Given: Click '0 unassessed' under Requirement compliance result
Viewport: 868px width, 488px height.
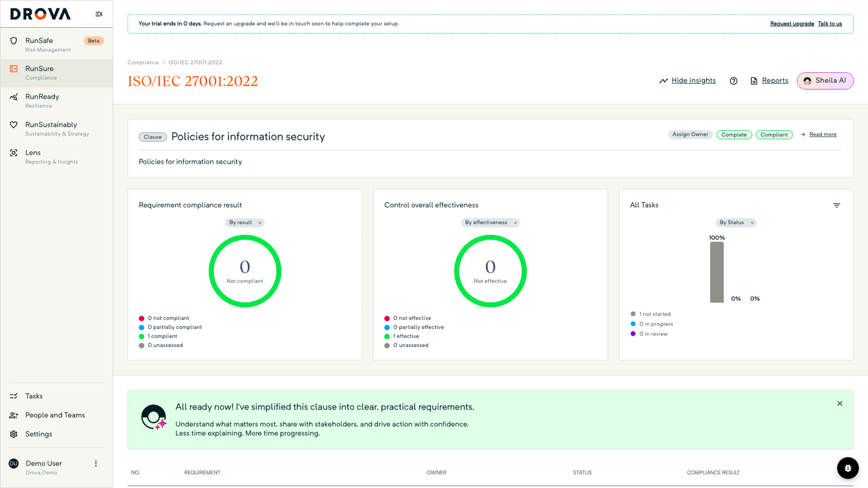Looking at the screenshot, I should [165, 345].
